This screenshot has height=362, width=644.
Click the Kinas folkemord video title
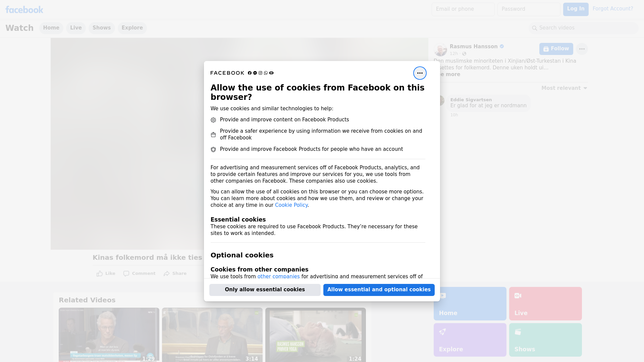pyautogui.click(x=148, y=257)
